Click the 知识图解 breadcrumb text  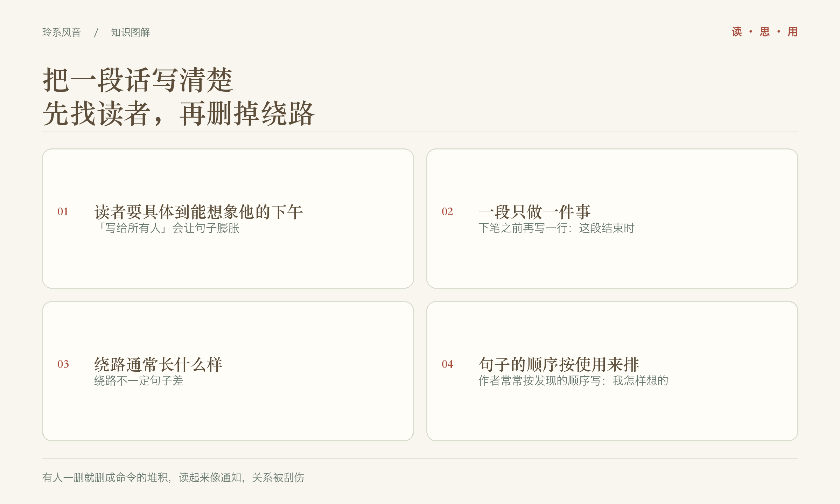tap(131, 32)
